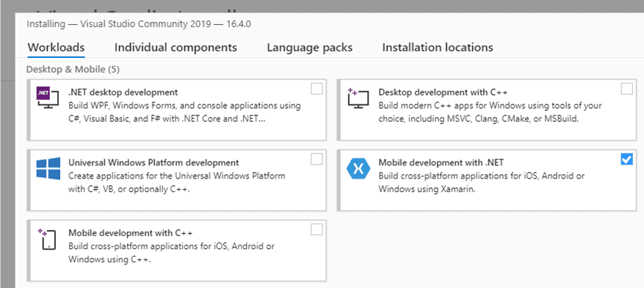Select the 'Desktop development with C++' title
The image size is (644, 288).
point(443,92)
